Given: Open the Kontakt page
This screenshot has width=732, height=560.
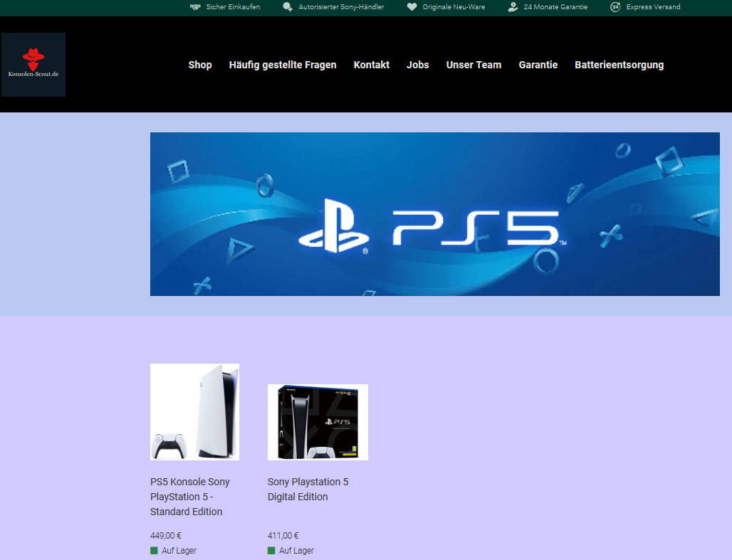Looking at the screenshot, I should tap(372, 65).
